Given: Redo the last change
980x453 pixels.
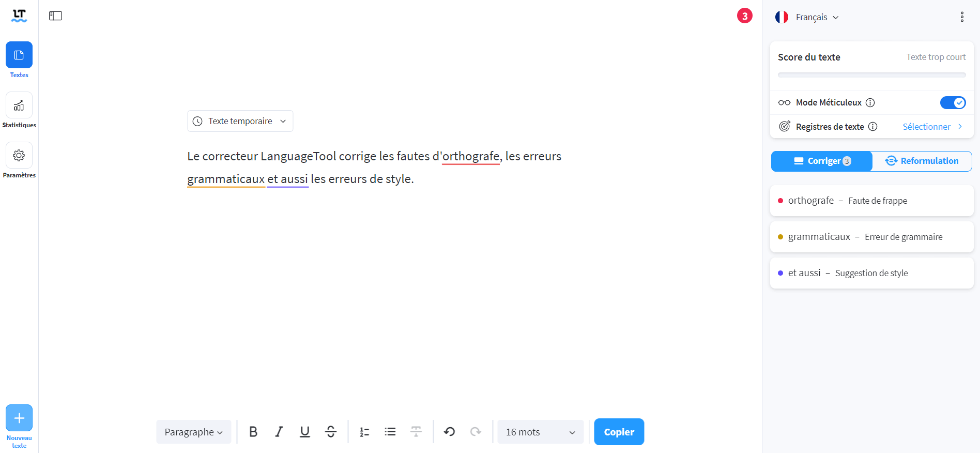Looking at the screenshot, I should 476,432.
